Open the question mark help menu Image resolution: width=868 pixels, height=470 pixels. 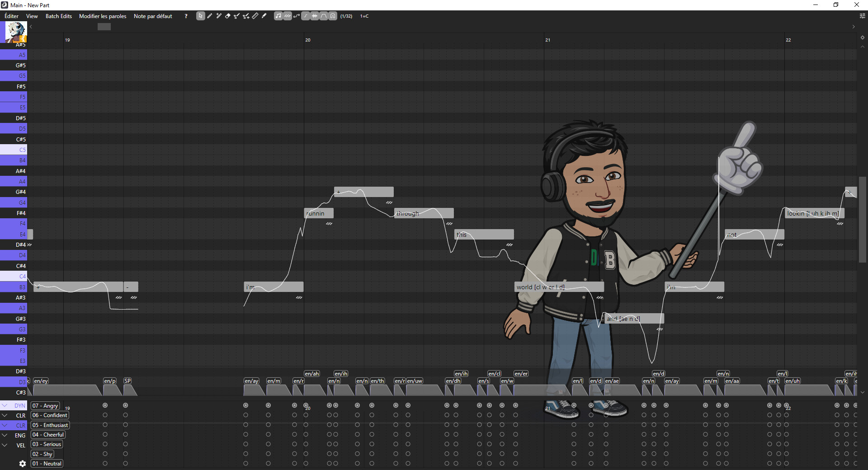coord(186,16)
